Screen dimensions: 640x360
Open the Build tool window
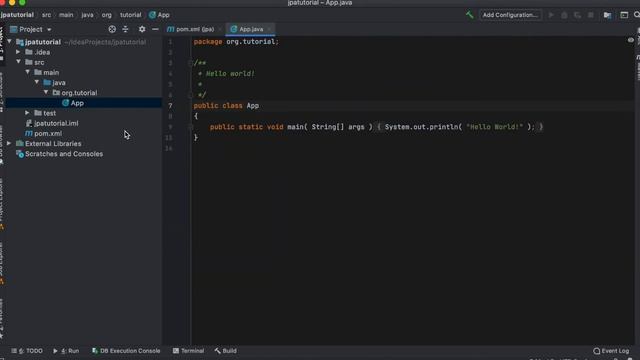(226, 351)
